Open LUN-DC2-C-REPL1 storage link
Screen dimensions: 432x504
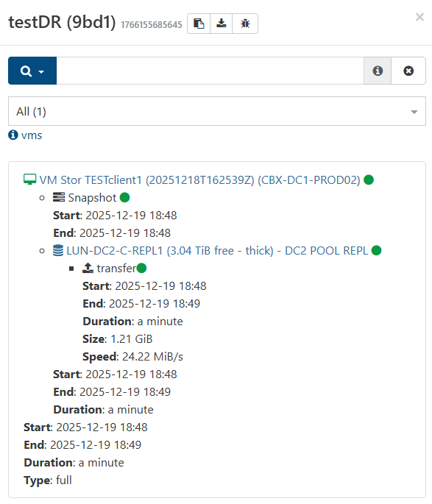pyautogui.click(x=217, y=251)
